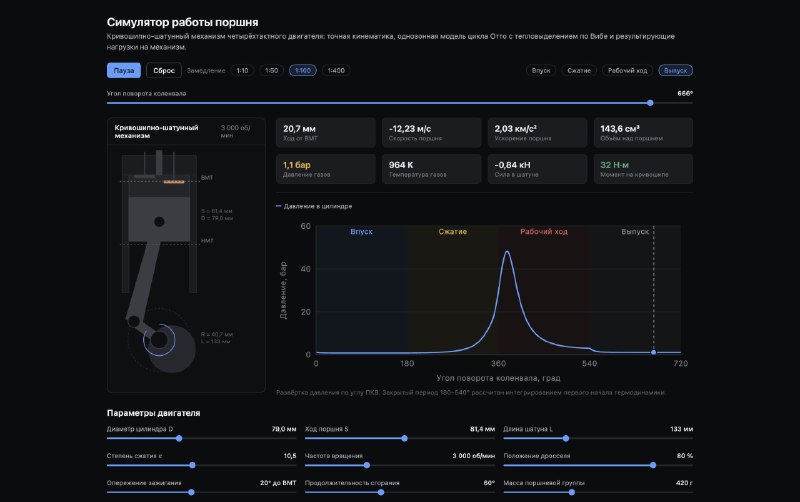Select slowdown ratio 1:50
This screenshot has width=800, height=502.
point(271,70)
